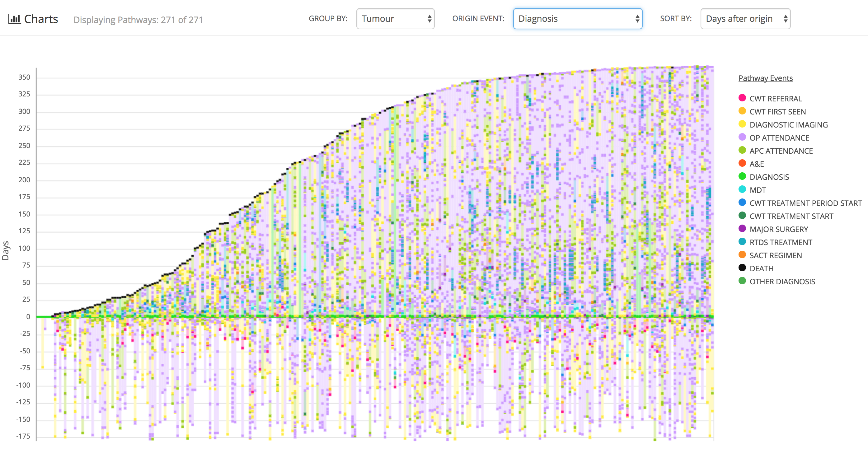This screenshot has height=461, width=868.
Task: Toggle the SACT REGIMEN legend label
Action: coord(775,256)
